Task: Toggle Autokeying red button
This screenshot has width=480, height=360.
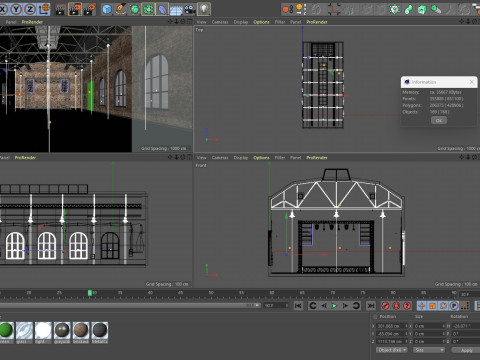Action: click(x=396, y=305)
